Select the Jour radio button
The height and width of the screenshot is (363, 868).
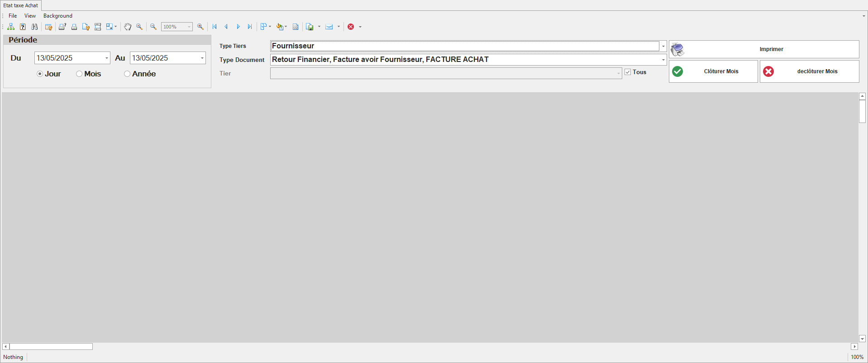point(40,74)
